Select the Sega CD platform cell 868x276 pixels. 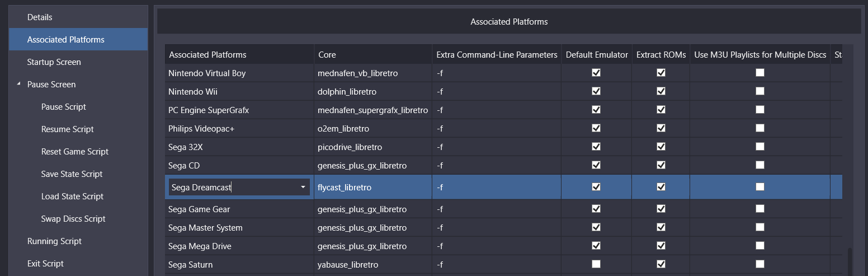point(239,165)
